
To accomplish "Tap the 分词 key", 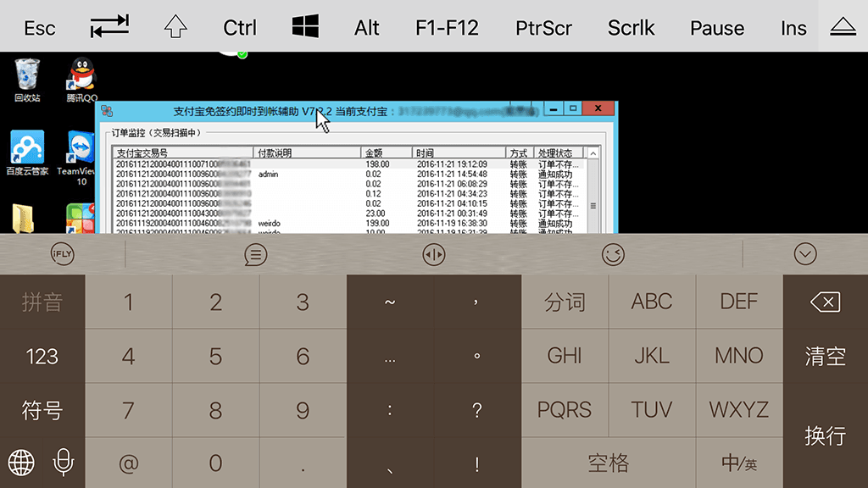I will click(x=565, y=302).
